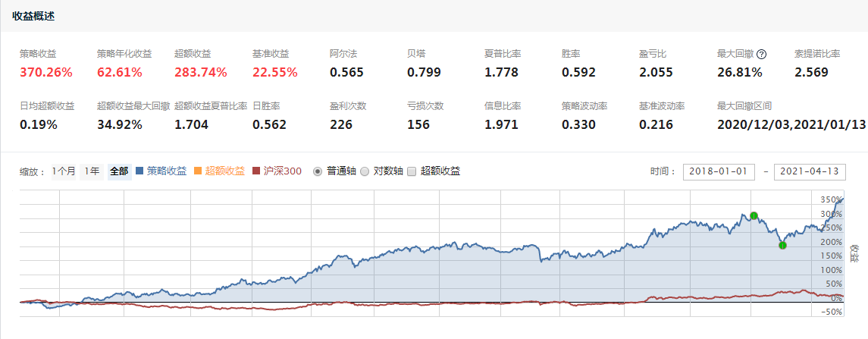Click the start date field 2018-01-01
868x339 pixels.
pyautogui.click(x=719, y=171)
